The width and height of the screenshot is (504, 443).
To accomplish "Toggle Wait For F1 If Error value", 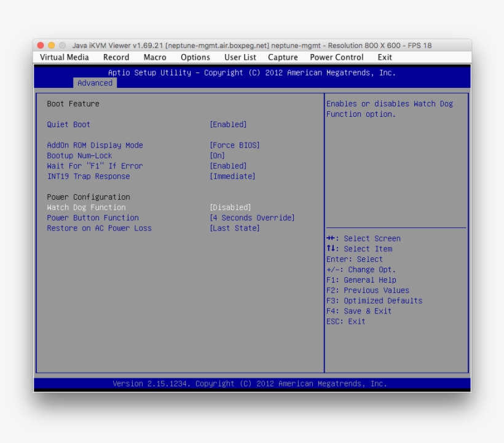I will pyautogui.click(x=228, y=166).
